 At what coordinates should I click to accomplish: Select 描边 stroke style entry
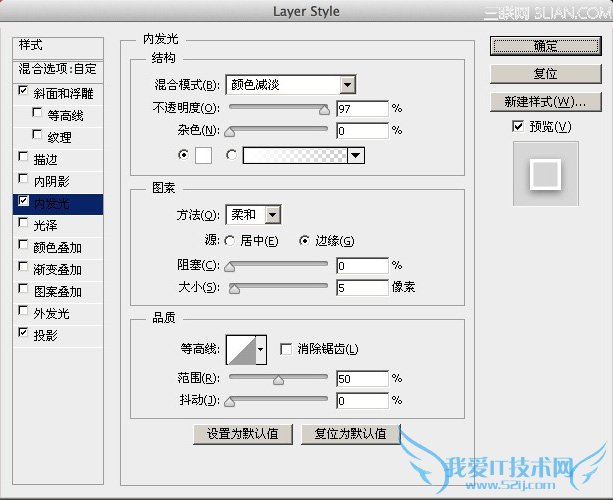(x=45, y=159)
